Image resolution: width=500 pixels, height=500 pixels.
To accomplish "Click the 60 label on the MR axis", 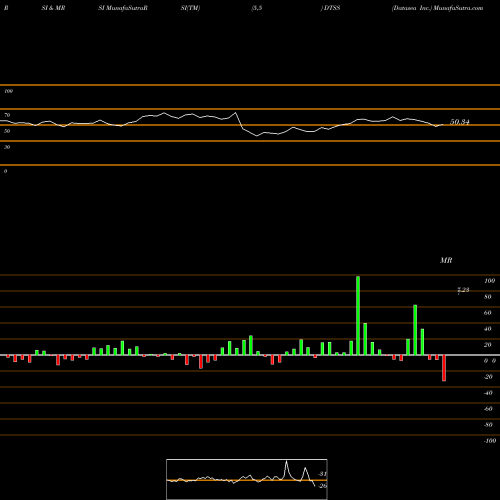I will coord(488,313).
